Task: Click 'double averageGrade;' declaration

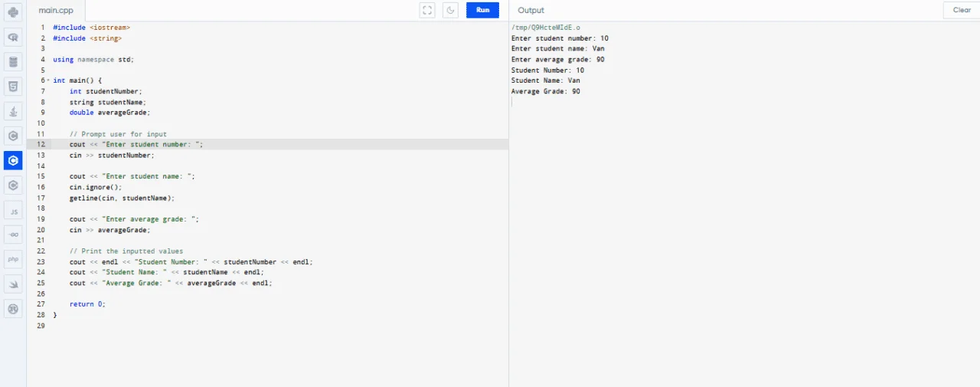Action: [109, 113]
